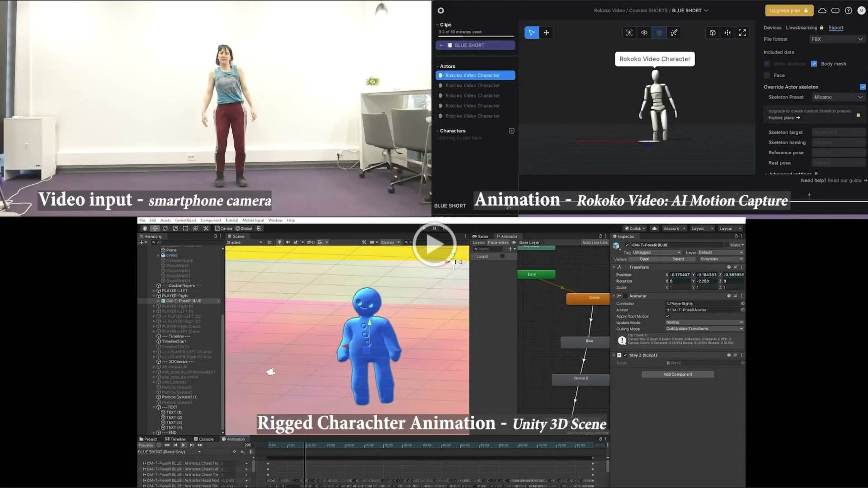This screenshot has width=868, height=488.
Task: Toggle the Global handle rotation button
Action: click(244, 229)
